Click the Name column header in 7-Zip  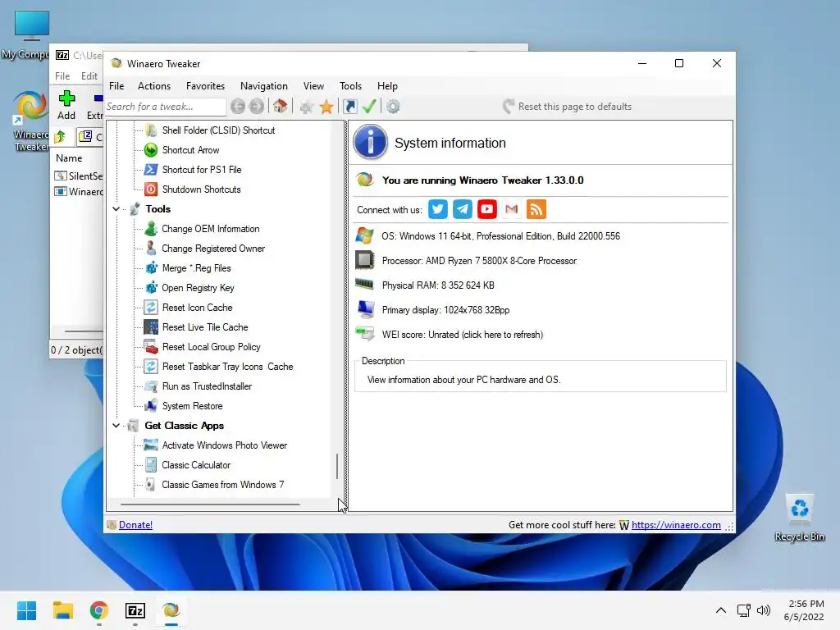coord(69,158)
